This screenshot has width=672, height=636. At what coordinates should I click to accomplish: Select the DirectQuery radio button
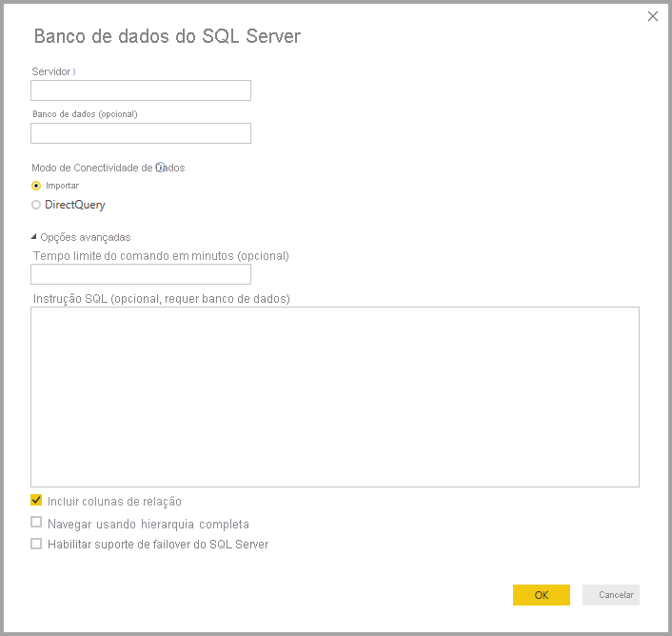36,205
